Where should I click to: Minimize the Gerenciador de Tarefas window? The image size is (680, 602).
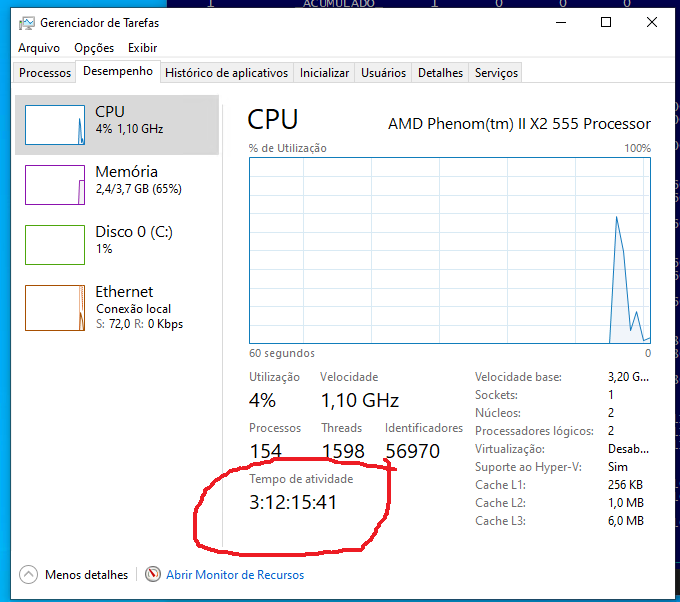(560, 22)
